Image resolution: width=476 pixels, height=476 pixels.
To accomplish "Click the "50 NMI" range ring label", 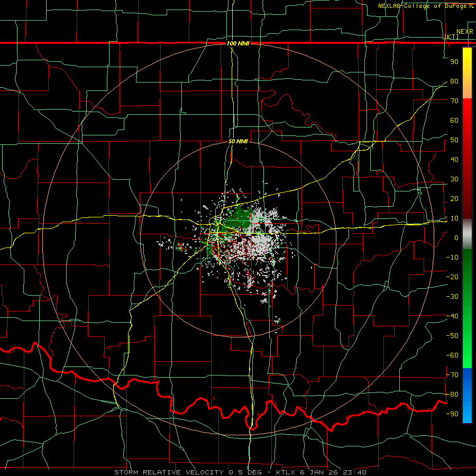I will 238,141.
